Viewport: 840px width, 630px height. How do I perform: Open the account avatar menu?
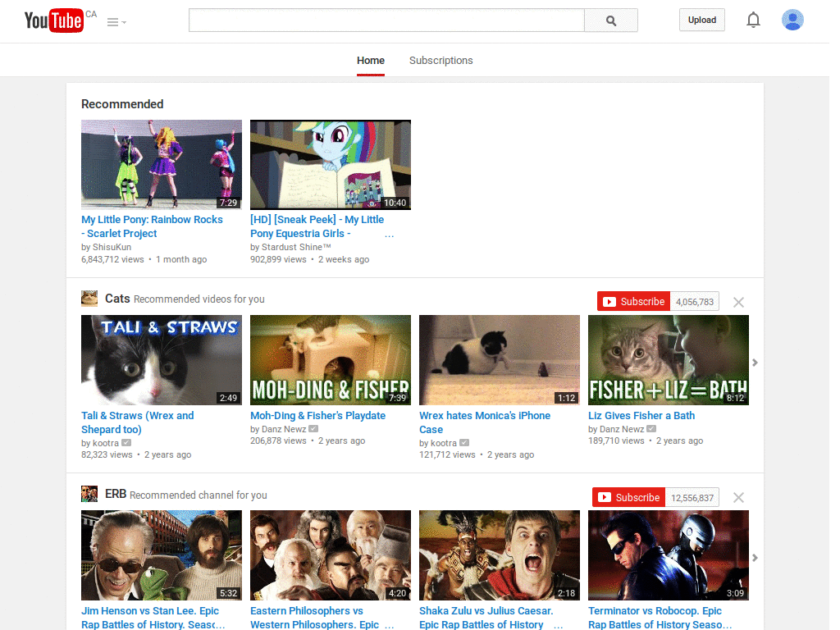792,20
